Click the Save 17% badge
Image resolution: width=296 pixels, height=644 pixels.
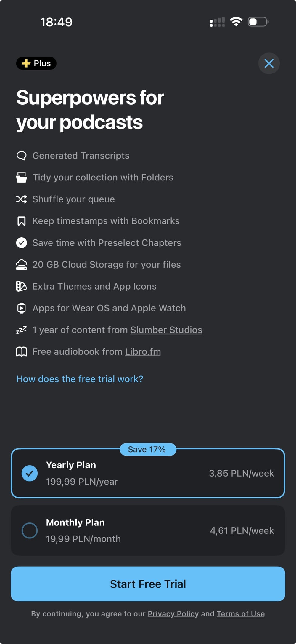coord(147,449)
